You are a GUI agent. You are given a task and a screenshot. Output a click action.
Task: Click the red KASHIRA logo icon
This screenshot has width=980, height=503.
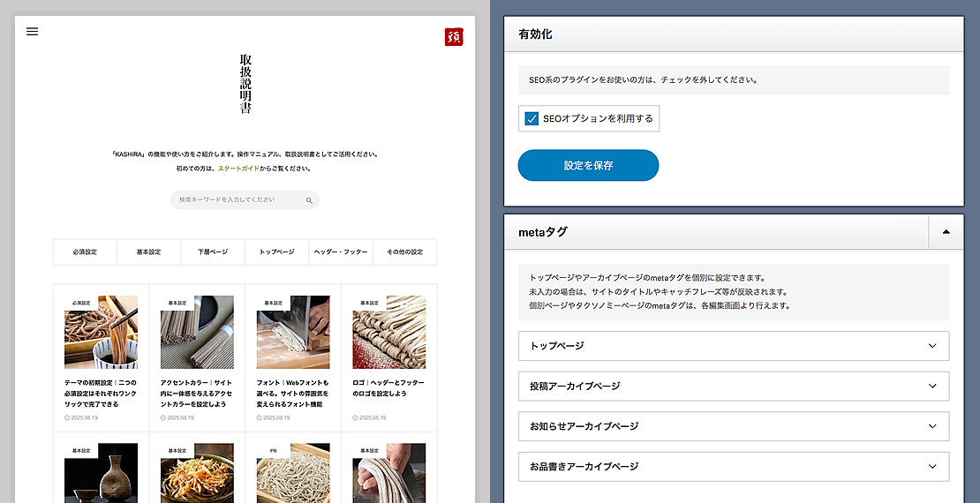coord(454,37)
